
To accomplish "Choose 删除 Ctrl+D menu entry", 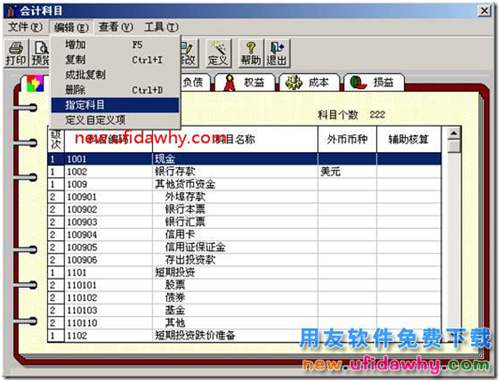I will (115, 90).
